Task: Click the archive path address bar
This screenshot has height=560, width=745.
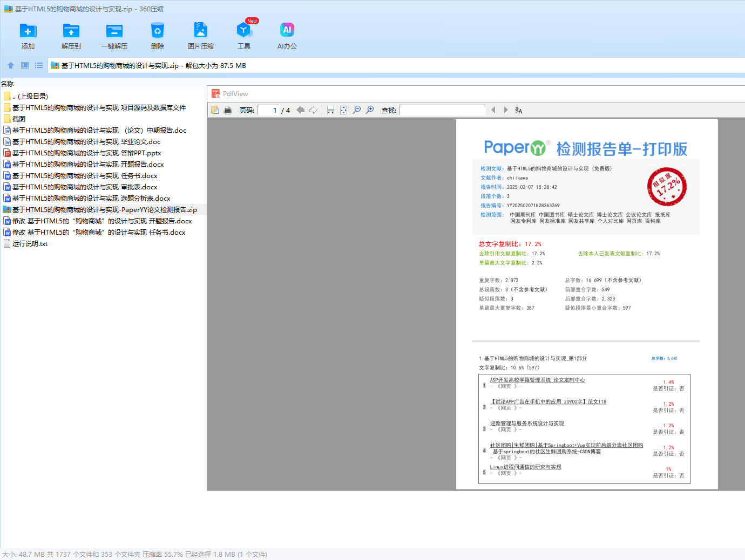Action: click(x=396, y=65)
